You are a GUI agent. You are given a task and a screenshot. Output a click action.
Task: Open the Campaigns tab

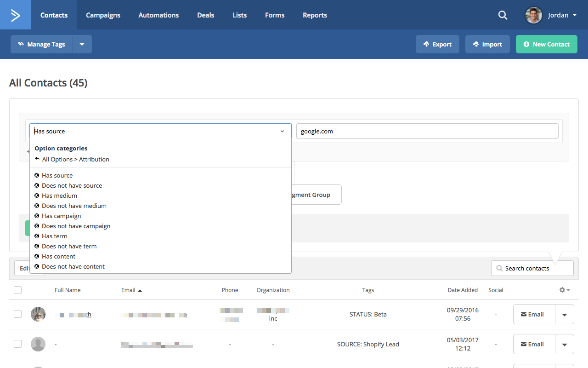coord(103,15)
